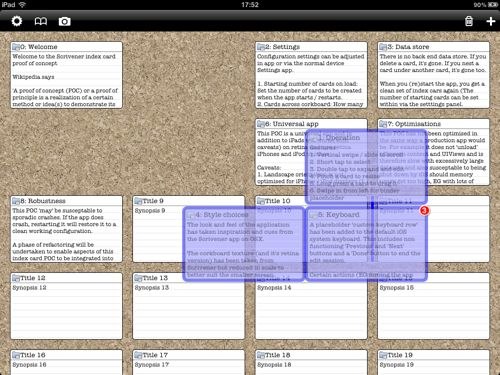Select the '7: Optimisations' card title
The width and height of the screenshot is (500, 375).
point(414,124)
